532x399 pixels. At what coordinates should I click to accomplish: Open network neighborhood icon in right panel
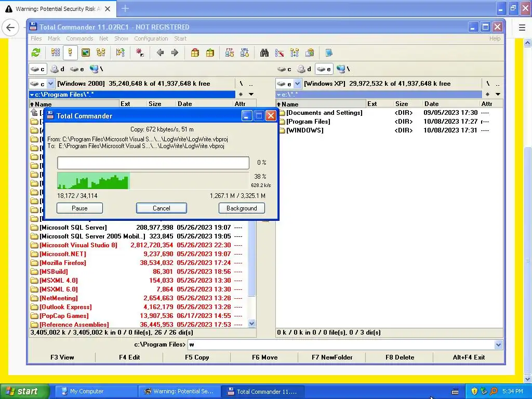343,69
